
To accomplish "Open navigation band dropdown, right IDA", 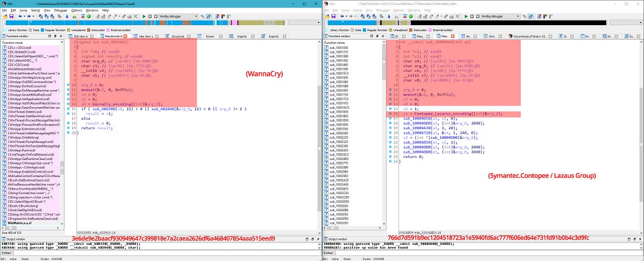I will pyautogui.click(x=625, y=23).
